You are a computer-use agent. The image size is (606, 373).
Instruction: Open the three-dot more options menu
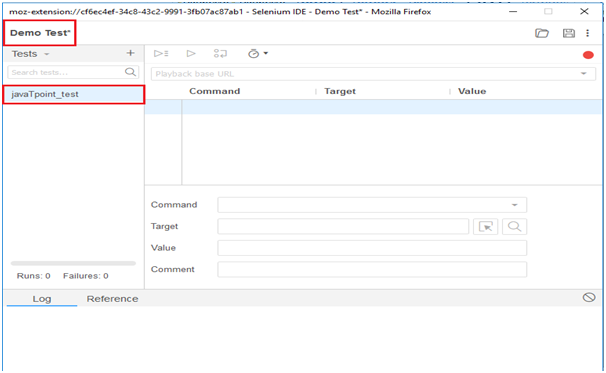pyautogui.click(x=587, y=33)
